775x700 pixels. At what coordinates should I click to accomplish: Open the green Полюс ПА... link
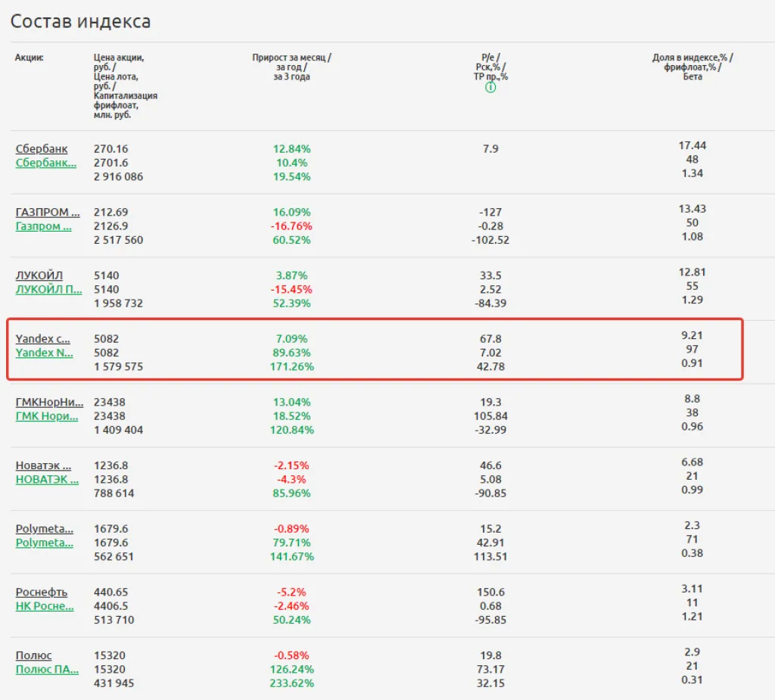[x=48, y=669]
